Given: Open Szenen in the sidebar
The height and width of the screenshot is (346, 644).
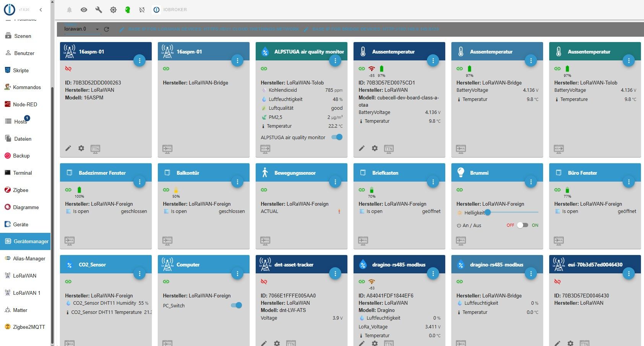Looking at the screenshot, I should tap(25, 36).
